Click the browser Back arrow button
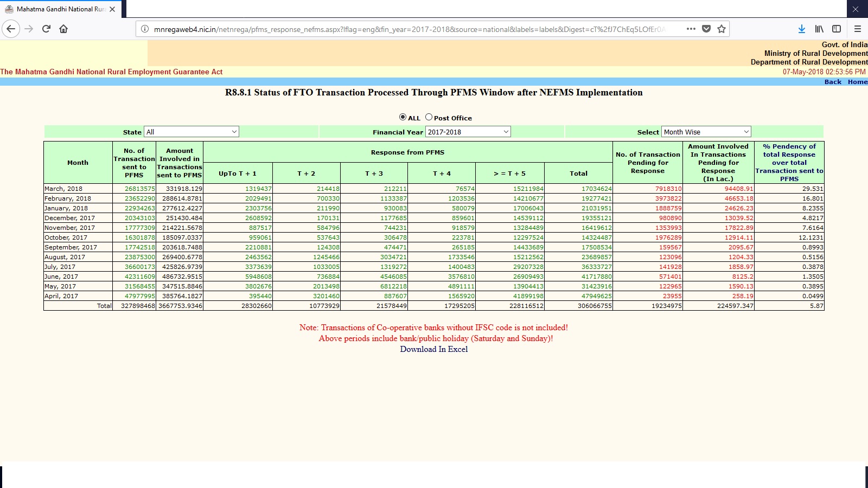 click(11, 29)
